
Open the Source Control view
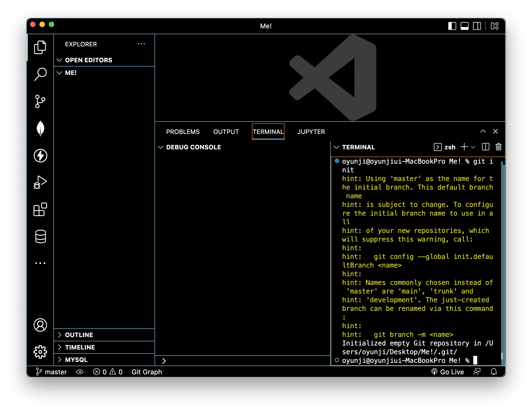coord(40,101)
